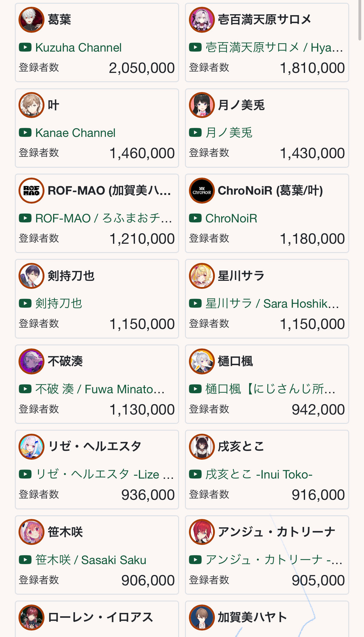The image size is (364, 637).
Task: Click the page scrollbar thumb
Action: pyautogui.click(x=360, y=20)
